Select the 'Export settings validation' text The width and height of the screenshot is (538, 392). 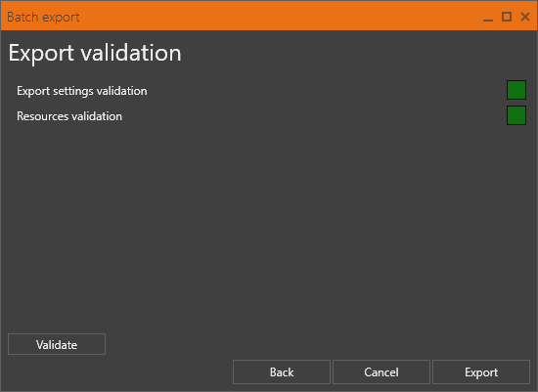pyautogui.click(x=82, y=91)
